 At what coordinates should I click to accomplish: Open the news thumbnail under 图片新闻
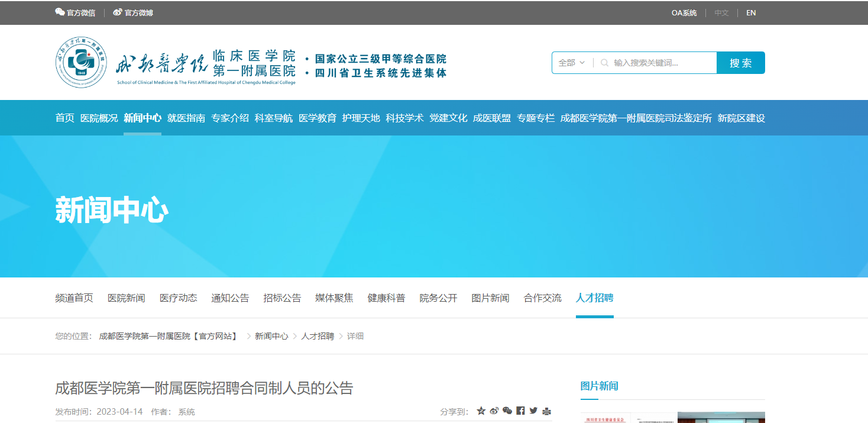(x=672, y=418)
